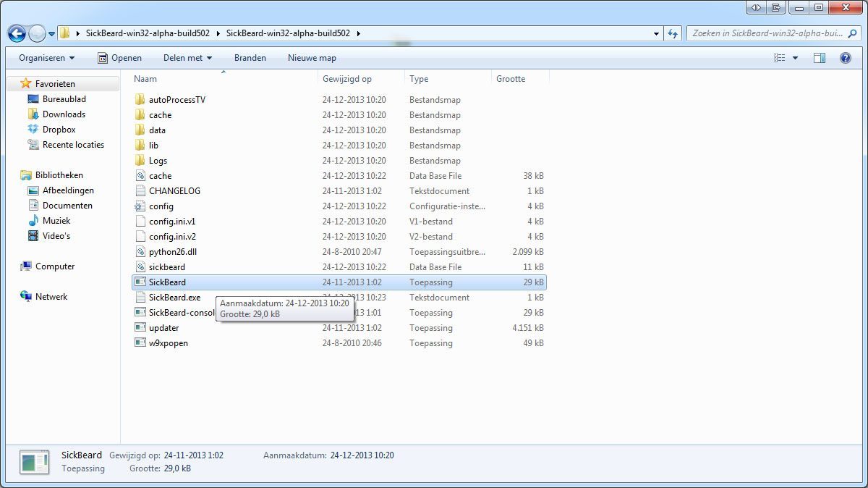Viewport: 868px width, 488px height.
Task: Click Nieuwe map button
Action: (x=312, y=58)
